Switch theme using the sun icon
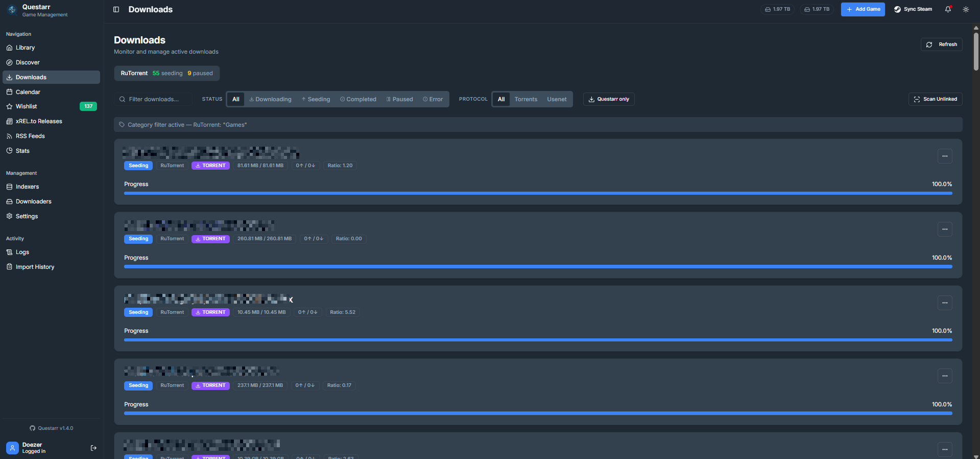The width and height of the screenshot is (980, 459). coord(966,9)
